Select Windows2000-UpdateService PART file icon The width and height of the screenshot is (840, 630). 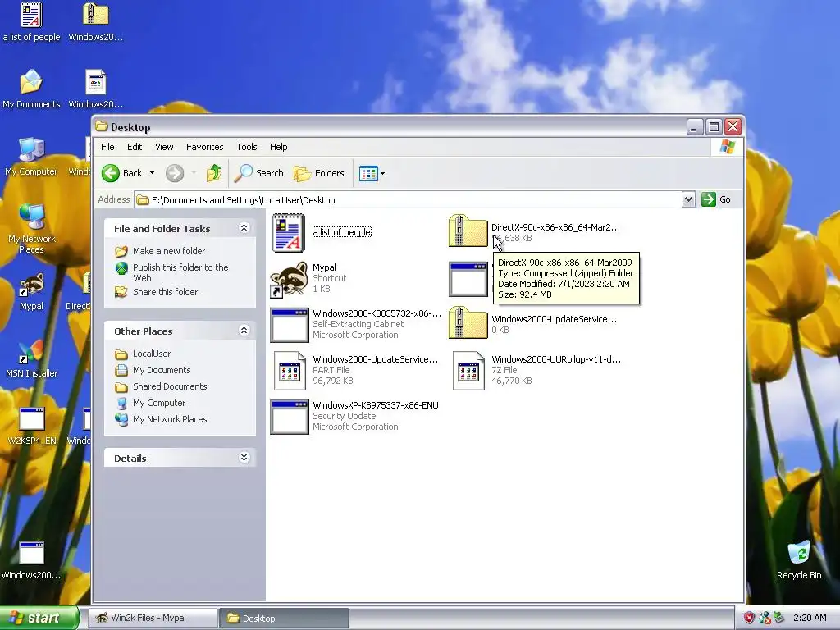(x=290, y=370)
